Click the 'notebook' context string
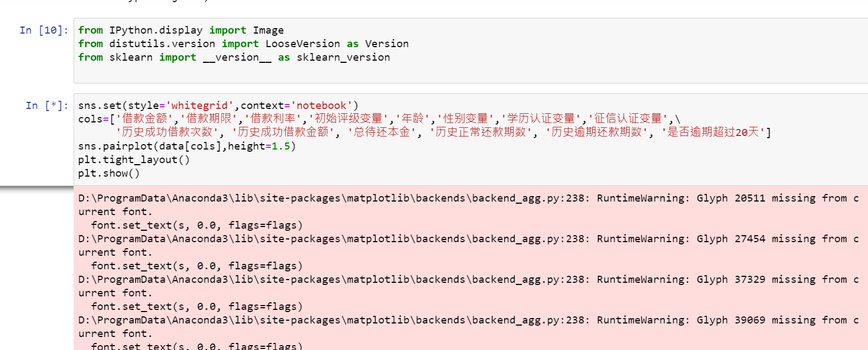 [x=321, y=106]
